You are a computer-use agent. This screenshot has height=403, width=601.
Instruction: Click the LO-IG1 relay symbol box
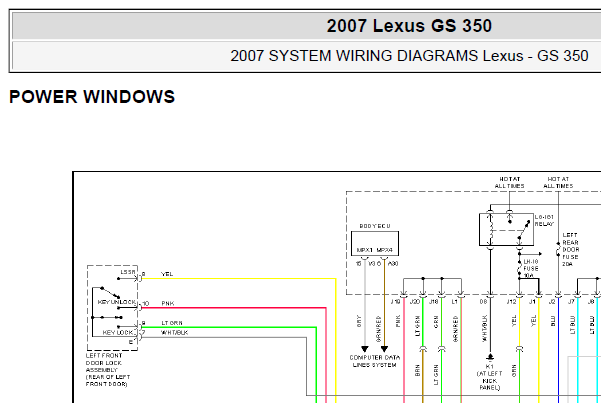pos(506,229)
